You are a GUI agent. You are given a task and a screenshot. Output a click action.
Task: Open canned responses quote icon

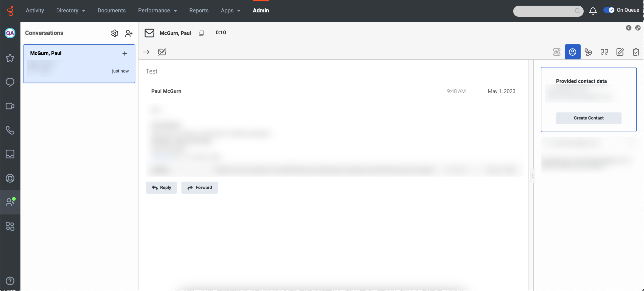(x=604, y=52)
